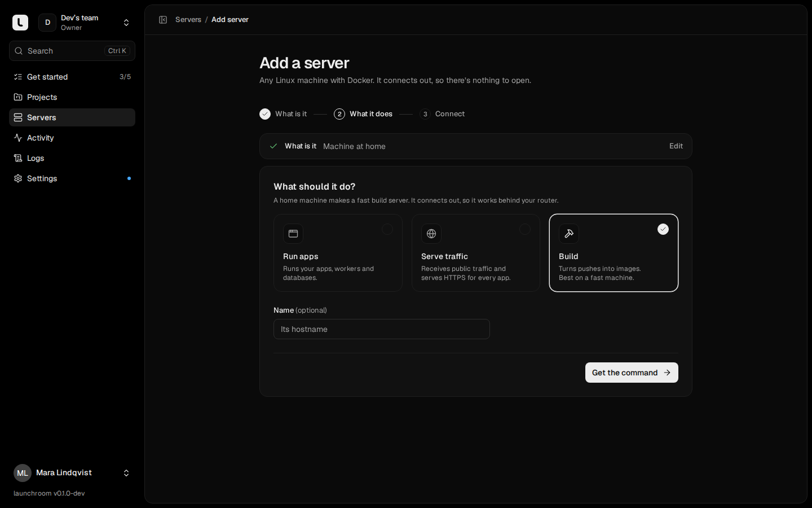
Task: Click the Serve traffic globe icon
Action: pos(431,234)
